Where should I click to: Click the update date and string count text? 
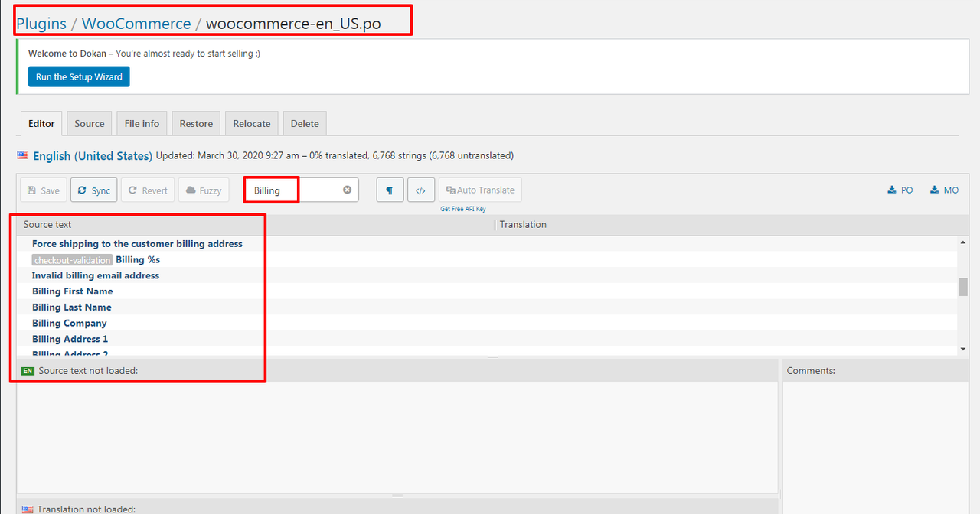coord(335,155)
